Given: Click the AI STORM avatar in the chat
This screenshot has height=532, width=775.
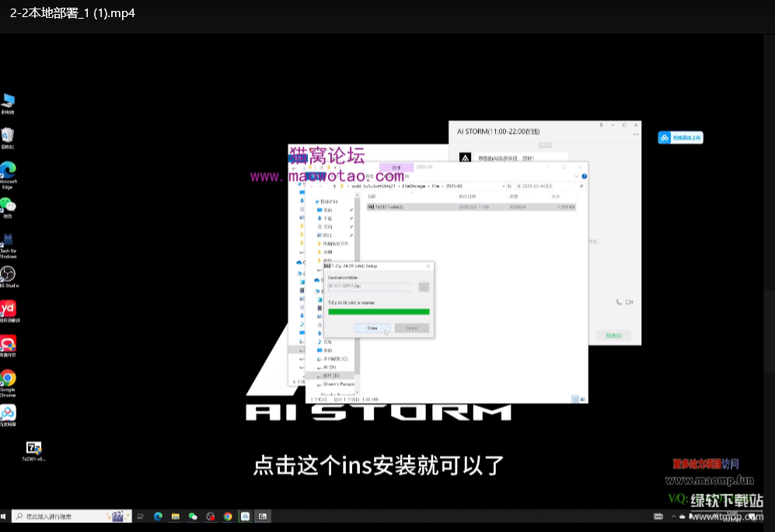Looking at the screenshot, I should [x=465, y=158].
